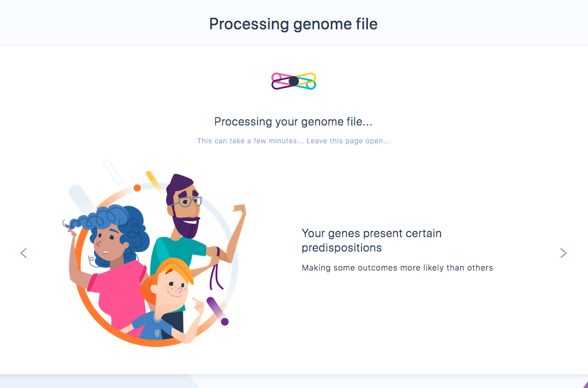Click the dark center dot of the logo
The image size is (588, 388).
(294, 81)
